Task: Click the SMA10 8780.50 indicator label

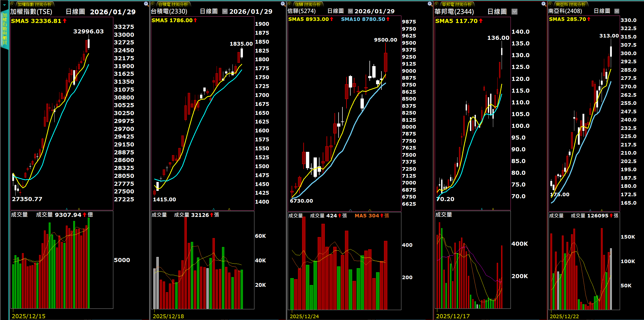Action: point(363,19)
